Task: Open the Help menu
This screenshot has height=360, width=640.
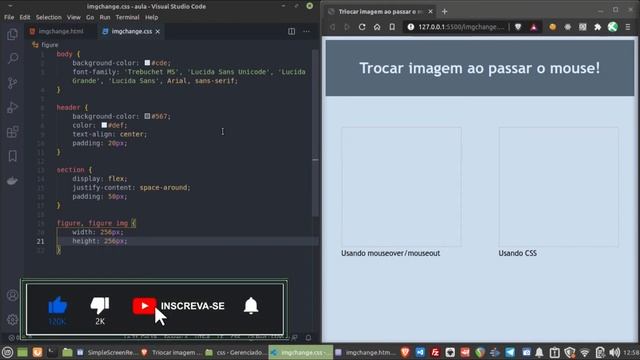Action: [151, 17]
